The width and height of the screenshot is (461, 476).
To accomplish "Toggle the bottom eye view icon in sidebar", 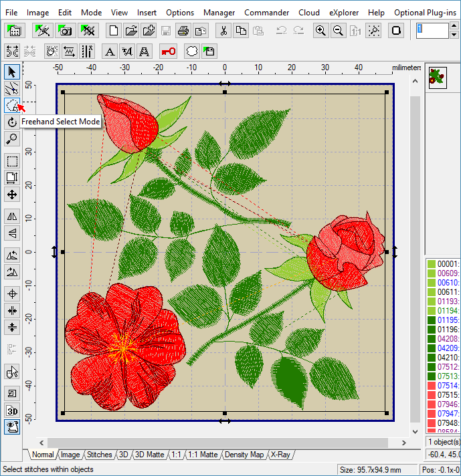I will 11,427.
